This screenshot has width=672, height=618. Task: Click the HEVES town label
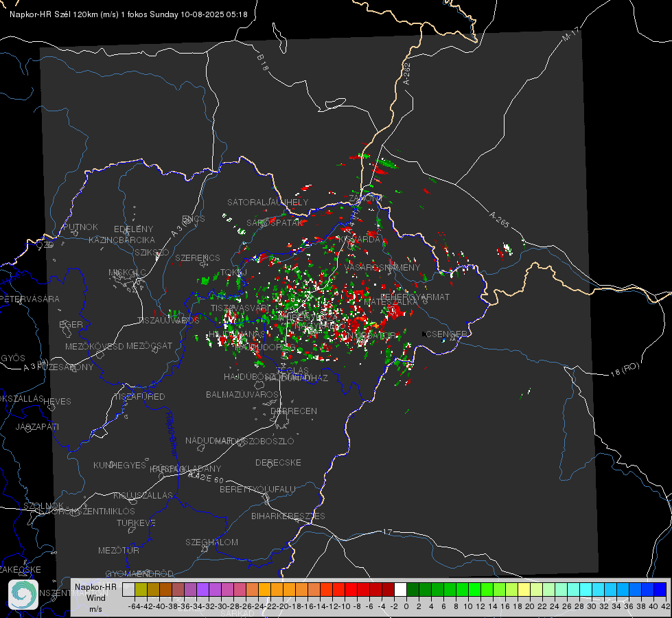pos(57,402)
